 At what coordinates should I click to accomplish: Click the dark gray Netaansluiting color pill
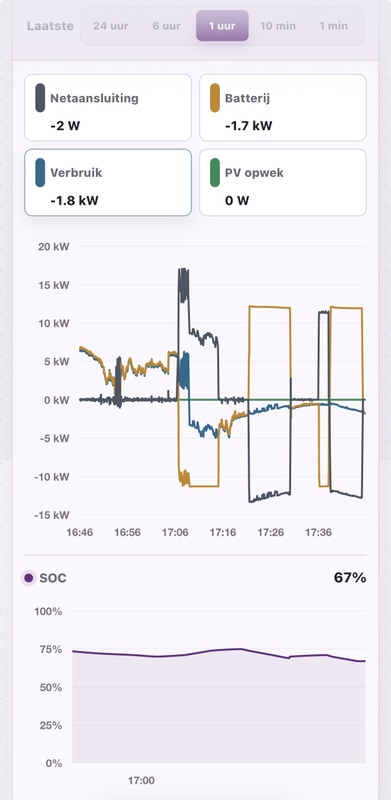[40, 98]
